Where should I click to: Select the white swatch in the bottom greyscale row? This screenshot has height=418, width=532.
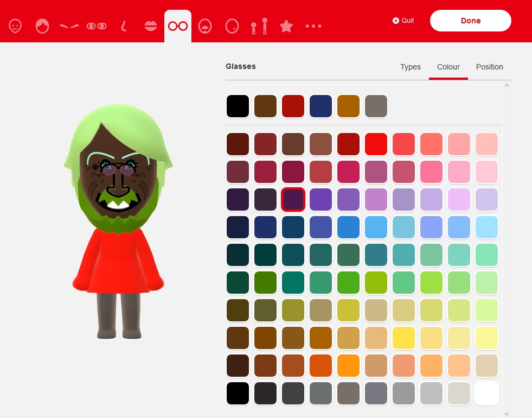pos(486,393)
